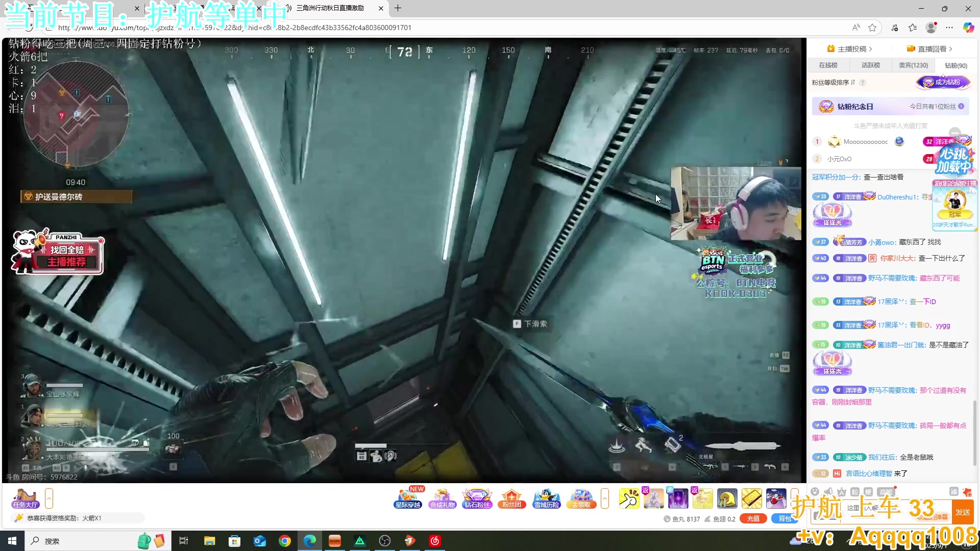The width and height of the screenshot is (980, 551).
Task: Open the 粉丝团 fan club icon
Action: [511, 498]
